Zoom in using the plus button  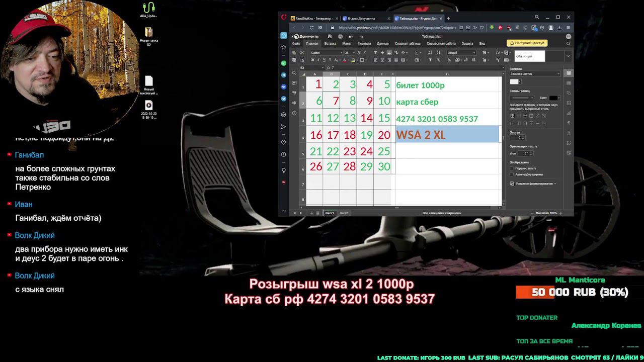click(x=560, y=213)
